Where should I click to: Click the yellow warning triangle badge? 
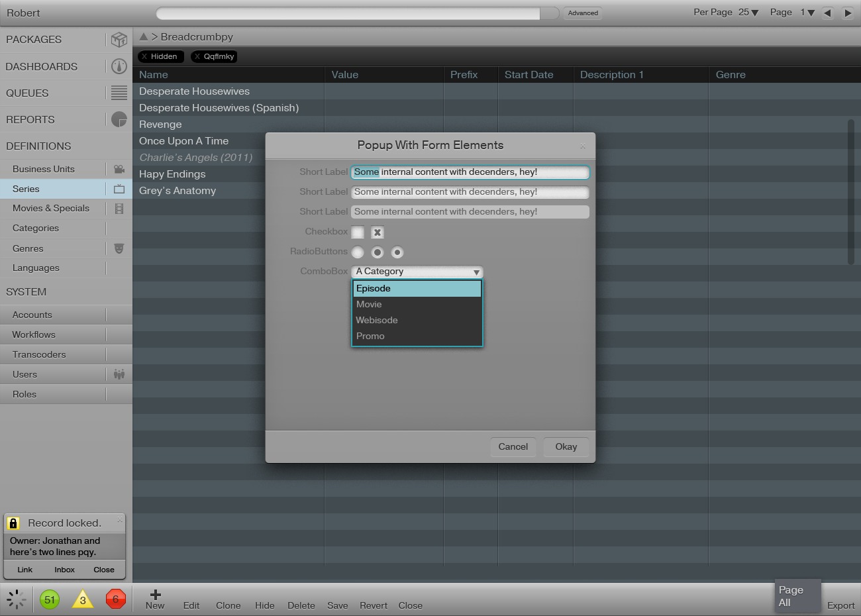(83, 600)
